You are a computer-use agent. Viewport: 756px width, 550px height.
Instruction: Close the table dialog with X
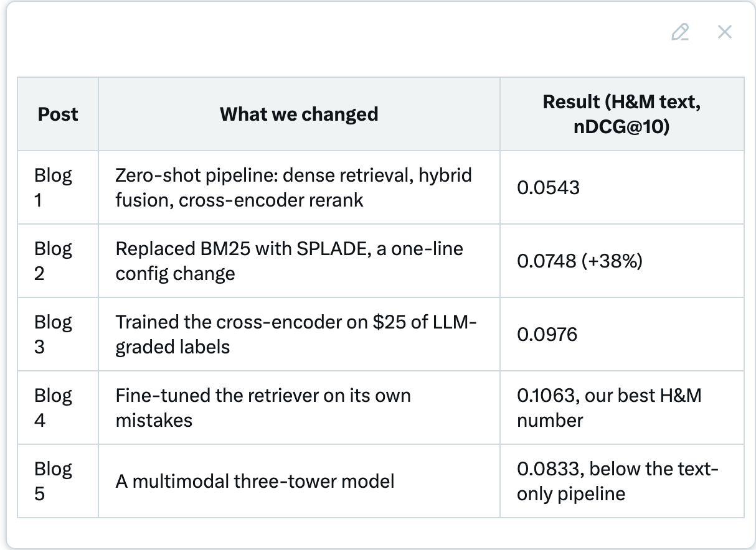(x=724, y=32)
